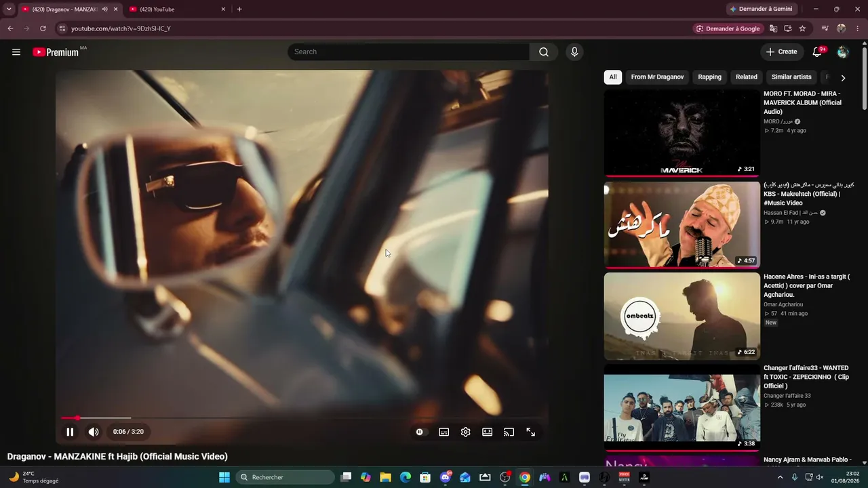
Task: Open the Hacene Ahres video thumbnail
Action: 682,316
